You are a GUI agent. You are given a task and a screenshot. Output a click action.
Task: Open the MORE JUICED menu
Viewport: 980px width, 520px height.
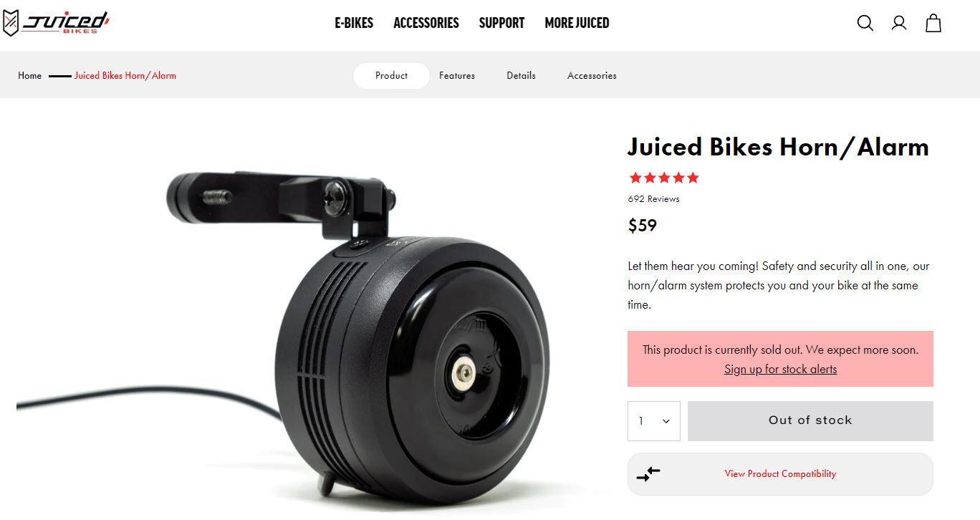click(577, 23)
